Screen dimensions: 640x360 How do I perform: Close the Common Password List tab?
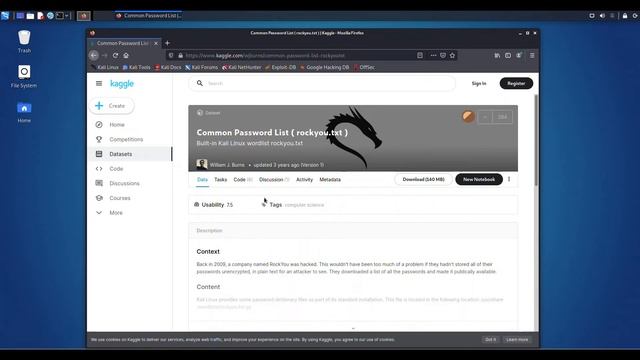pyautogui.click(x=156, y=43)
